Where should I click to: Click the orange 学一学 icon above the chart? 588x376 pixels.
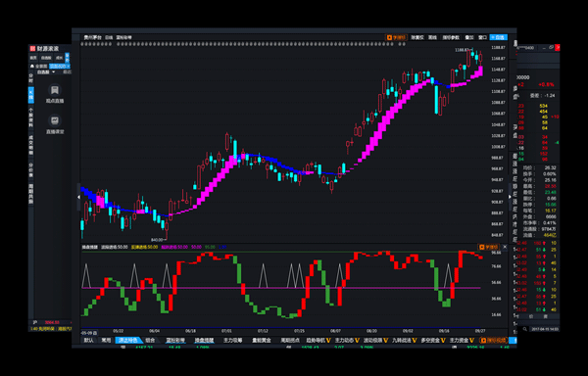point(396,37)
